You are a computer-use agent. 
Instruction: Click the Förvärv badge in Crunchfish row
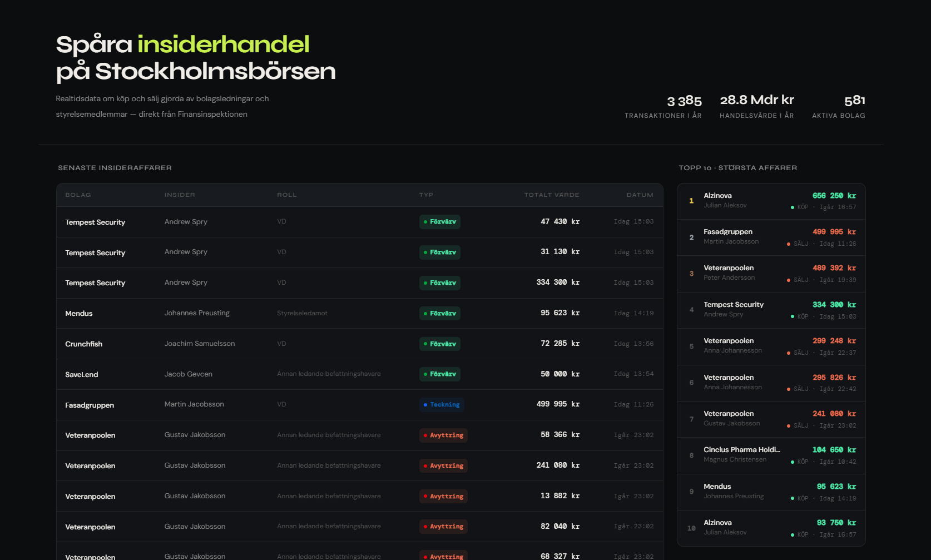pyautogui.click(x=439, y=344)
